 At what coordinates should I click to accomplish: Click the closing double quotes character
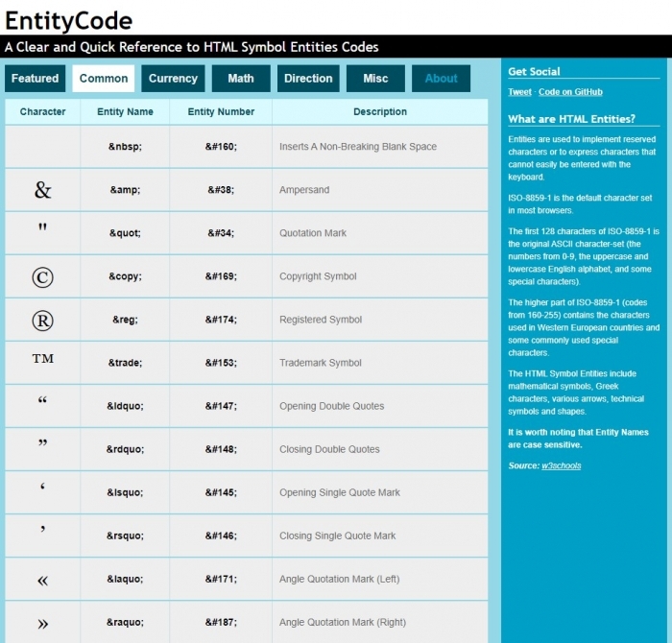42,443
